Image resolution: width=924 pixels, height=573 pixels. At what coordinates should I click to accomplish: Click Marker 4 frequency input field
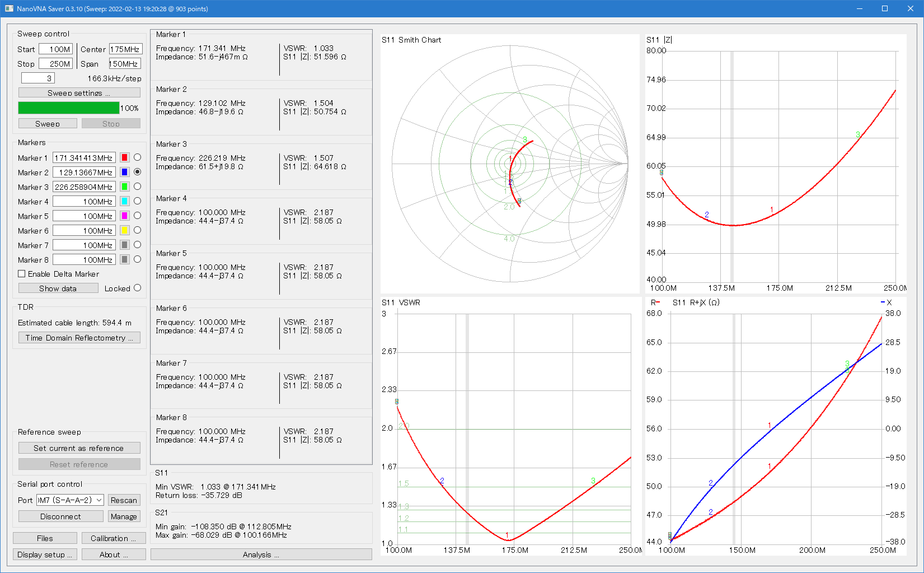click(84, 202)
